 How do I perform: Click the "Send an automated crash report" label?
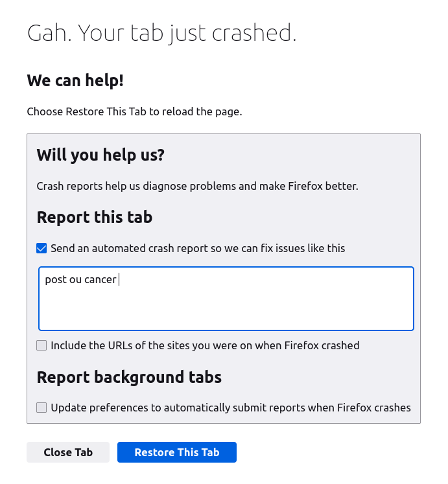(198, 248)
